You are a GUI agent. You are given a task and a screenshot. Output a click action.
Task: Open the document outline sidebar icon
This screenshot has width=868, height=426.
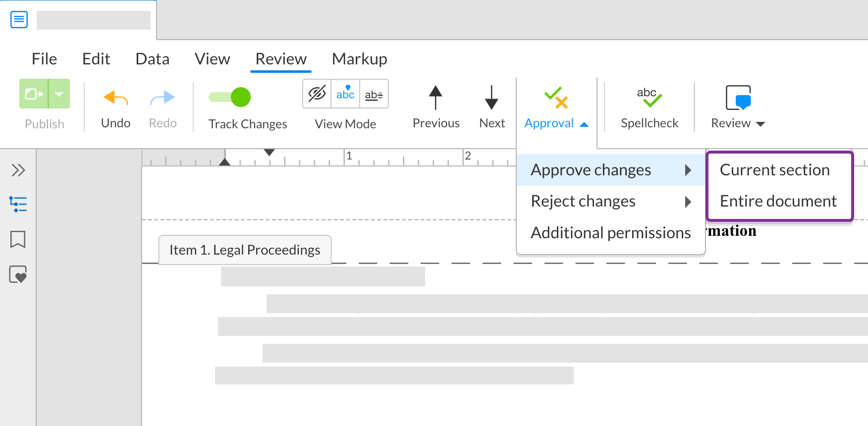18,204
